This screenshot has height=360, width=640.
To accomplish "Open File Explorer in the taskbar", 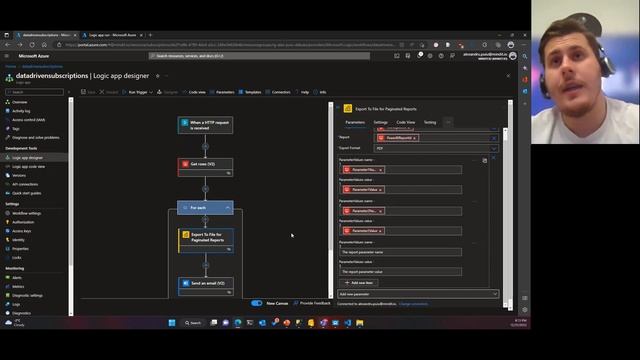I will click(360, 323).
